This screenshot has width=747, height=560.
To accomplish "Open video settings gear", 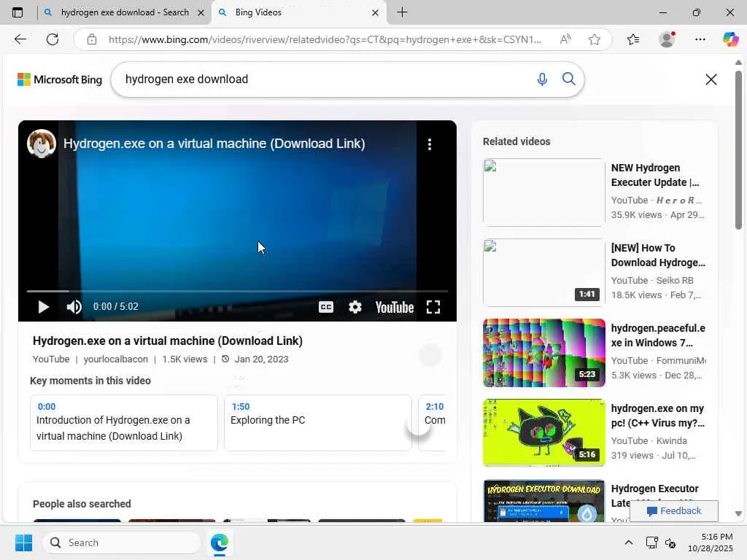I will [355, 307].
